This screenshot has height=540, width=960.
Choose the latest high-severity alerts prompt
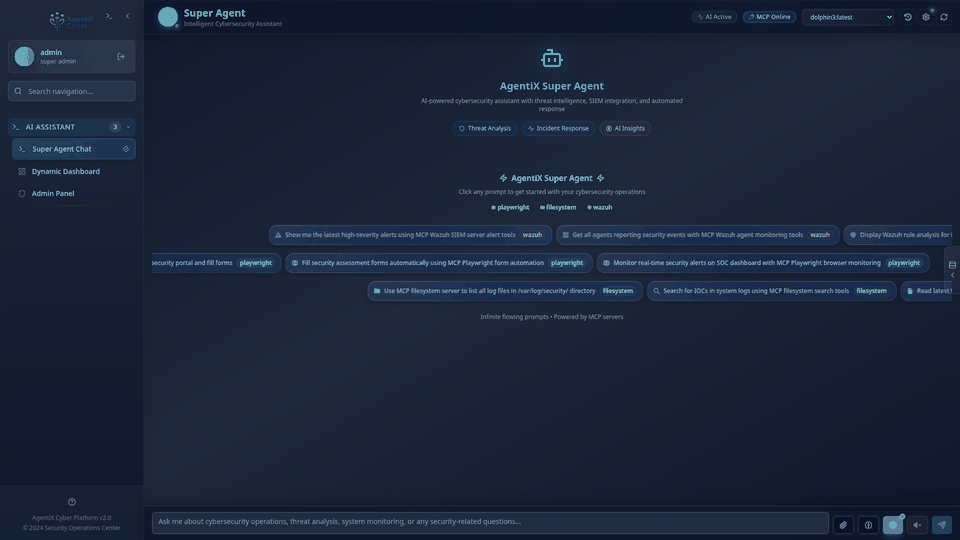pos(410,235)
